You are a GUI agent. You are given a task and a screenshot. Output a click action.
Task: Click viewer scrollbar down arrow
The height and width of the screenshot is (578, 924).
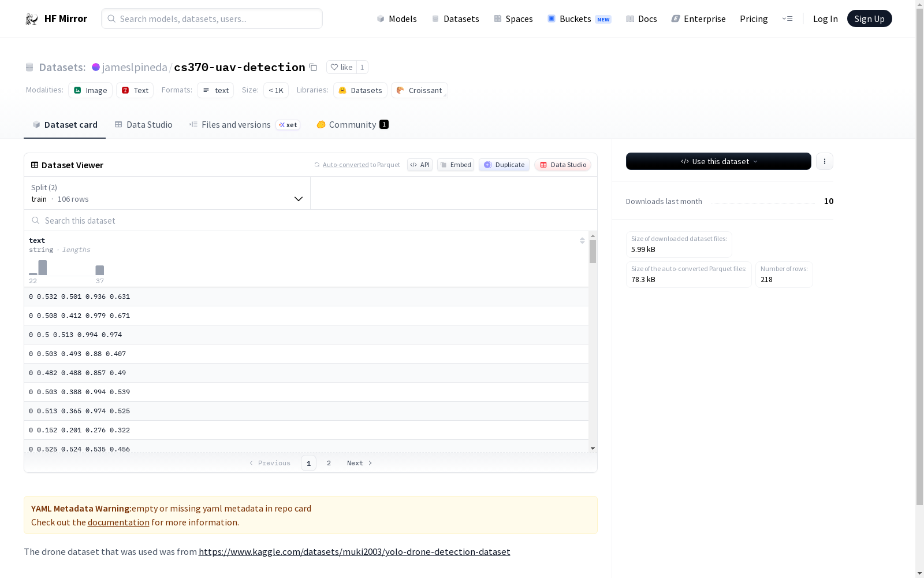click(x=593, y=449)
